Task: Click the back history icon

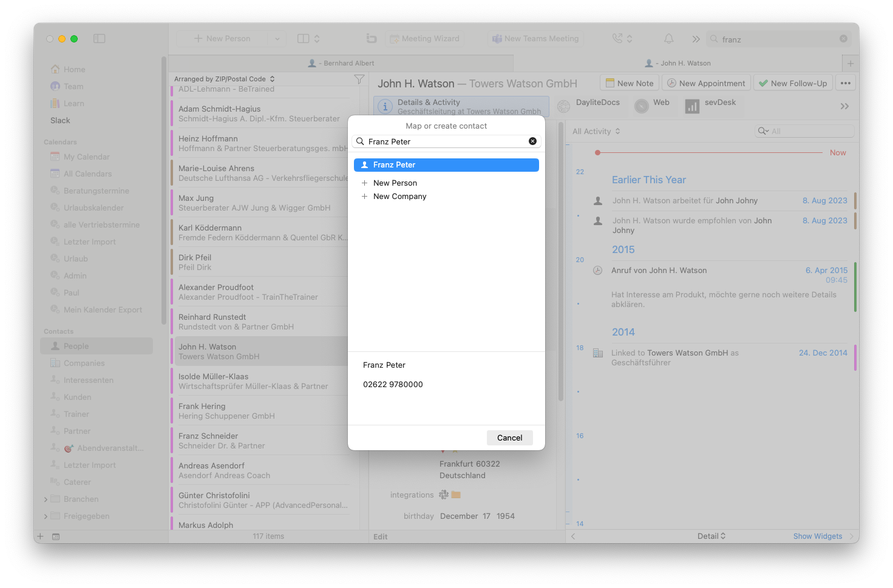Action: pos(372,39)
